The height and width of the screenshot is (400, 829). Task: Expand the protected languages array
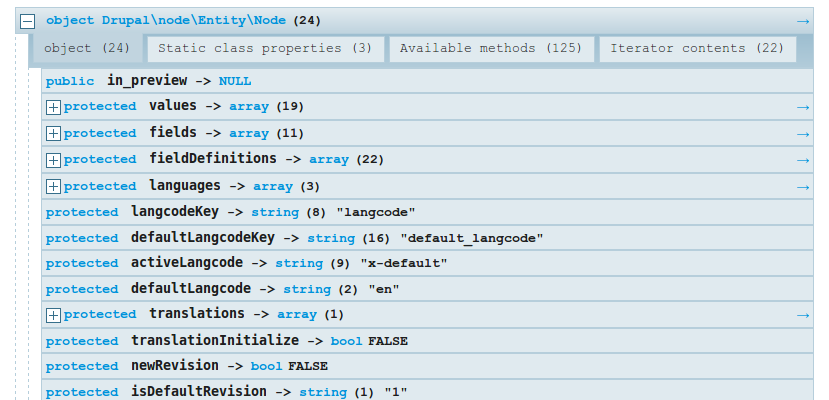[x=53, y=187]
